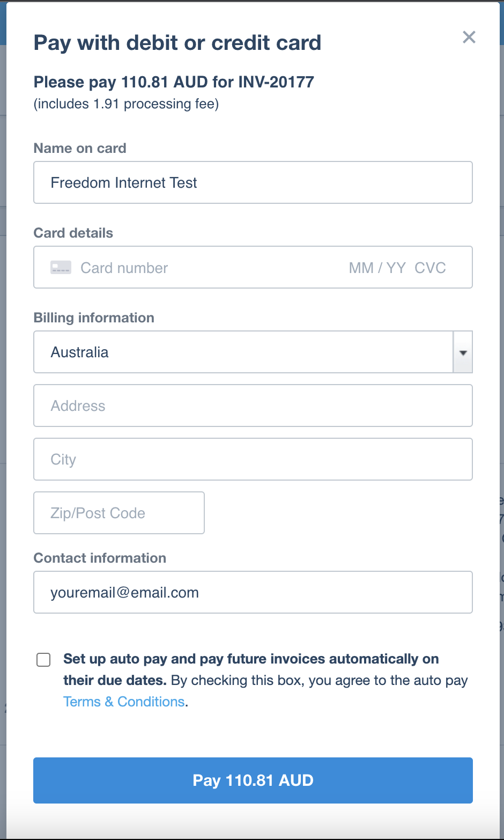Click the Set up auto pay bold text
Viewport: 504px width, 840px height.
coord(251,669)
